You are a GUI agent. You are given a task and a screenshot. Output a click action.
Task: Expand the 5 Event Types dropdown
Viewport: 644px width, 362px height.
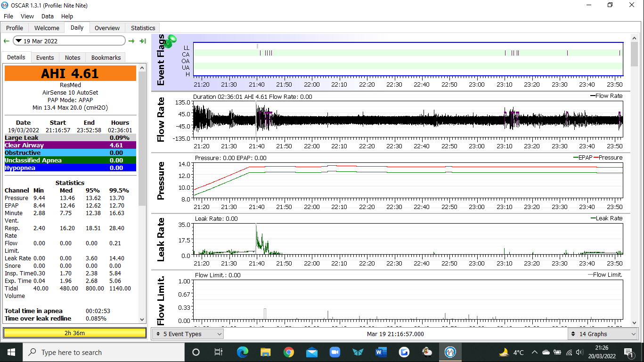(187, 334)
